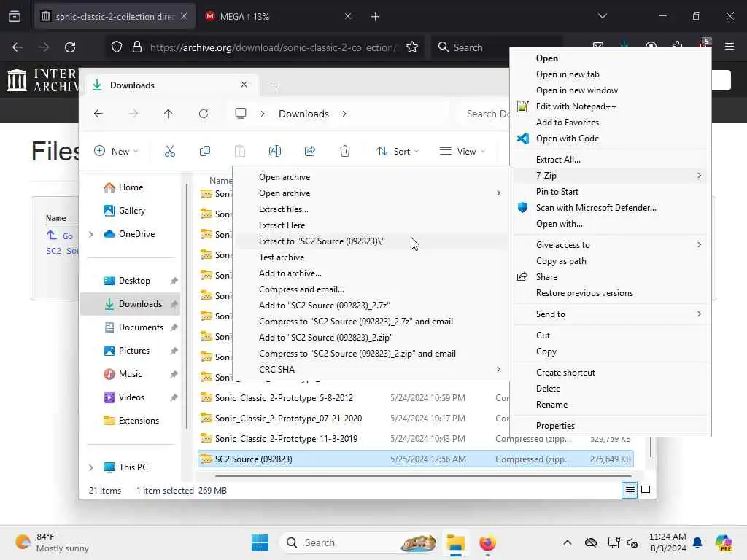Go back in File Explorer
This screenshot has width=747, height=560.
pos(98,114)
